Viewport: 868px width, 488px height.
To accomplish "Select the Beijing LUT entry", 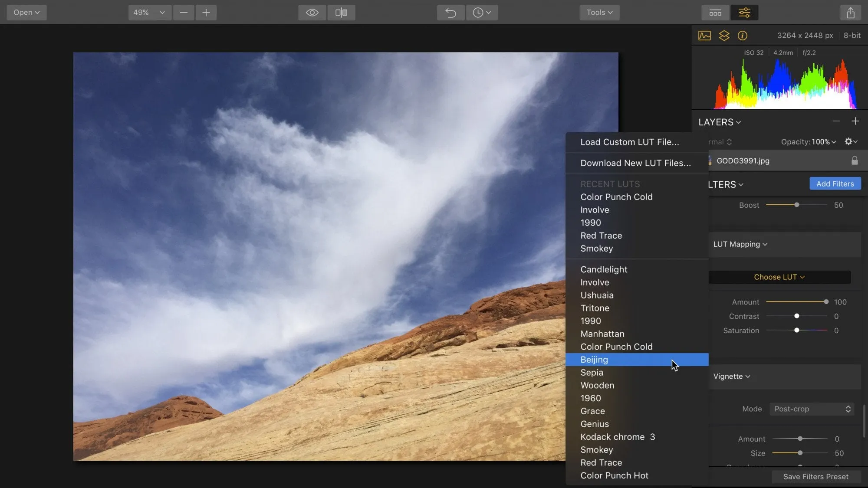I will tap(594, 360).
